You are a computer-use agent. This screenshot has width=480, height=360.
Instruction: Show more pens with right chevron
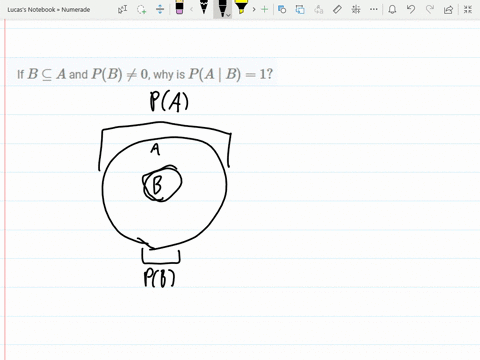tap(254, 9)
